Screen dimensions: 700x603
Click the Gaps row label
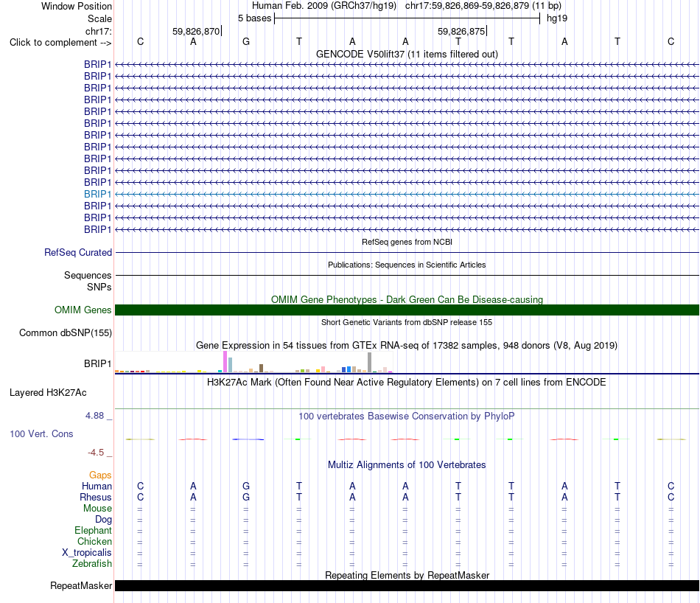click(x=100, y=475)
